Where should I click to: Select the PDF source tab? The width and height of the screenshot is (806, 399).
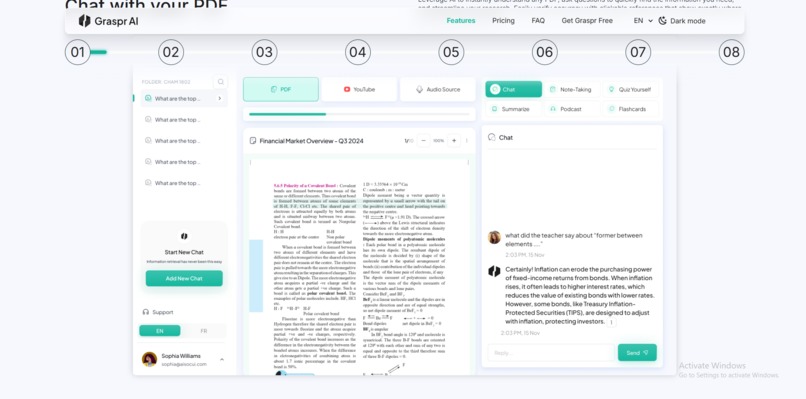[x=281, y=89]
